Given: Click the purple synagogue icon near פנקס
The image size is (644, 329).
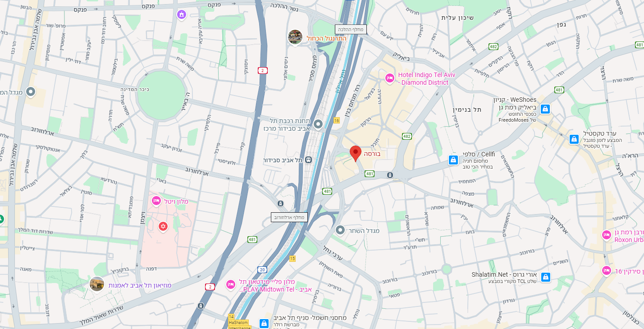Looking at the screenshot, I should [182, 14].
